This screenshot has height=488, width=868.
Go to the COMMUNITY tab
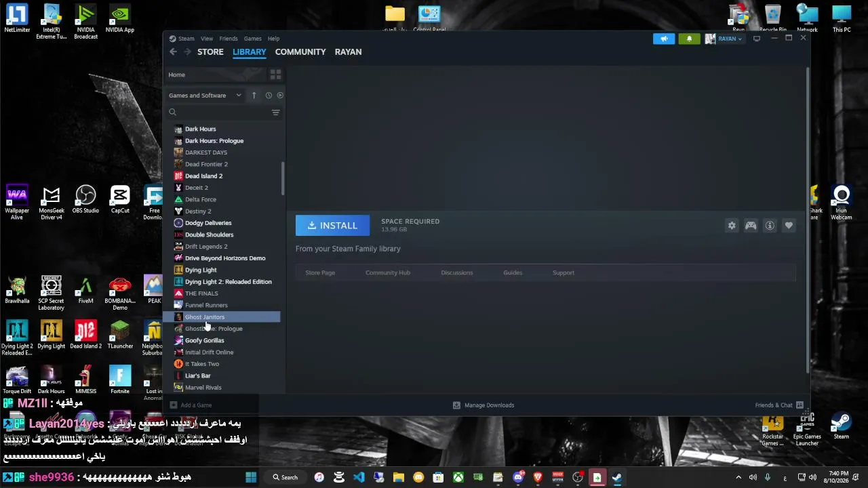coord(300,52)
